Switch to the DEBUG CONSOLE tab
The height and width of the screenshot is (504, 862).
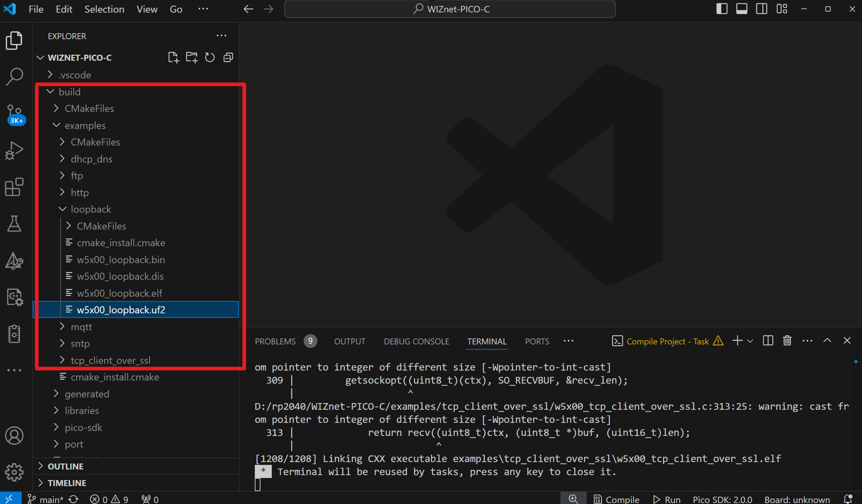(x=417, y=341)
